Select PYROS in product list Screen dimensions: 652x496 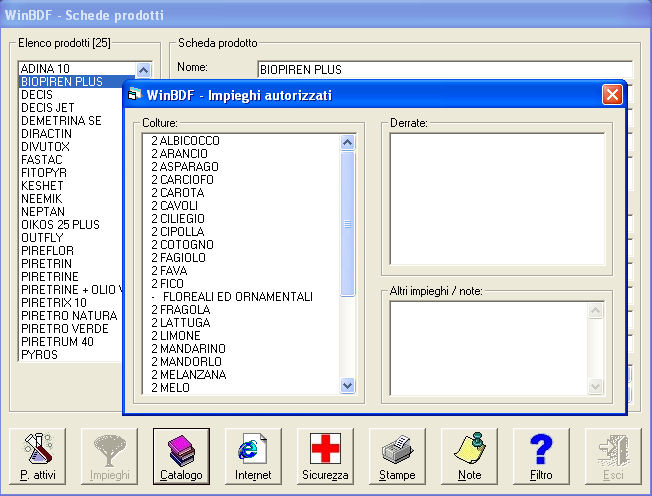(x=71, y=355)
